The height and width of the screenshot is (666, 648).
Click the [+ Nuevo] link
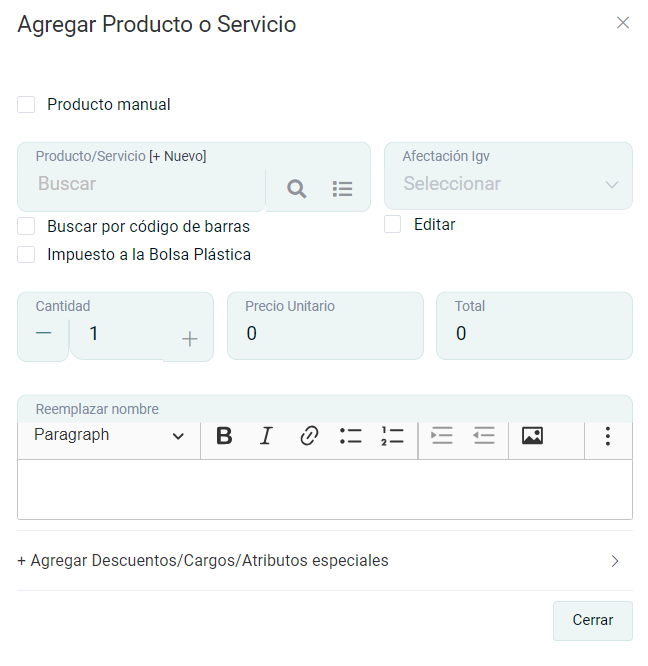pyautogui.click(x=178, y=156)
